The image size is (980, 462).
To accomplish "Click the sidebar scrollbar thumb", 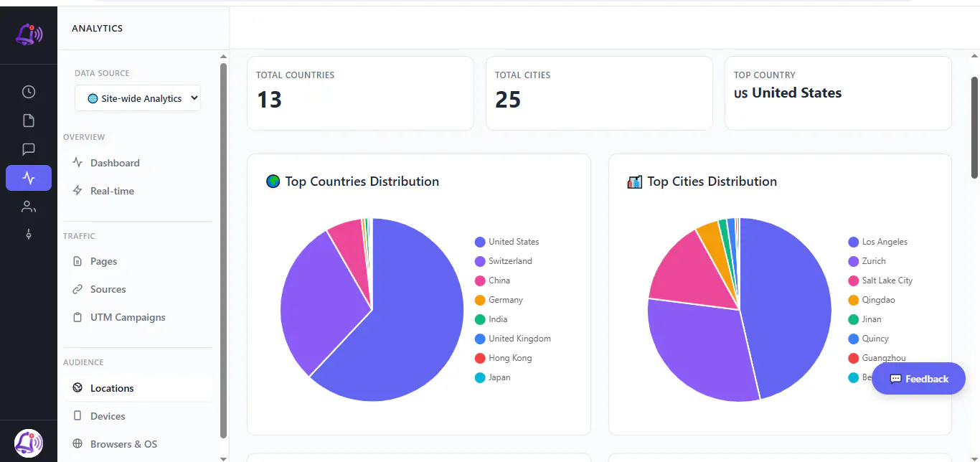I will point(223,250).
